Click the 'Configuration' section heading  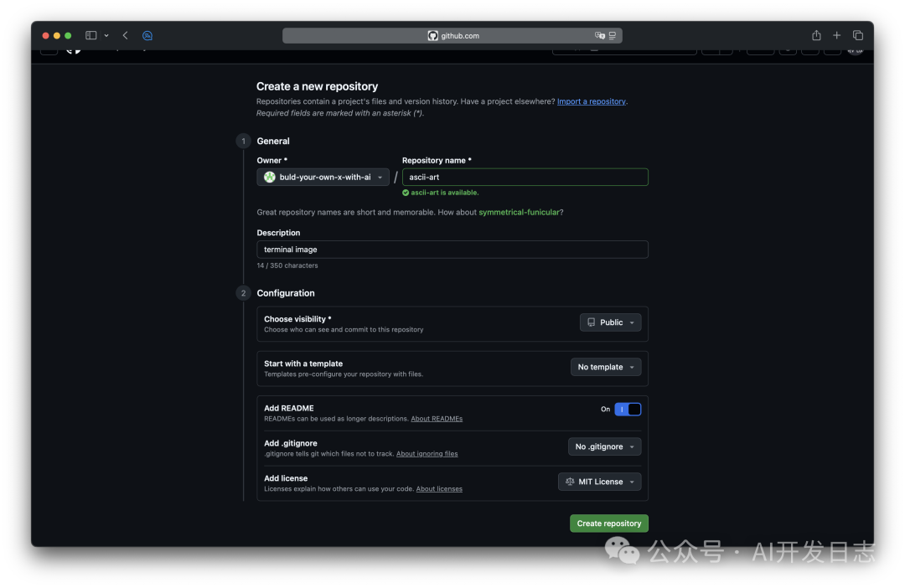point(286,293)
